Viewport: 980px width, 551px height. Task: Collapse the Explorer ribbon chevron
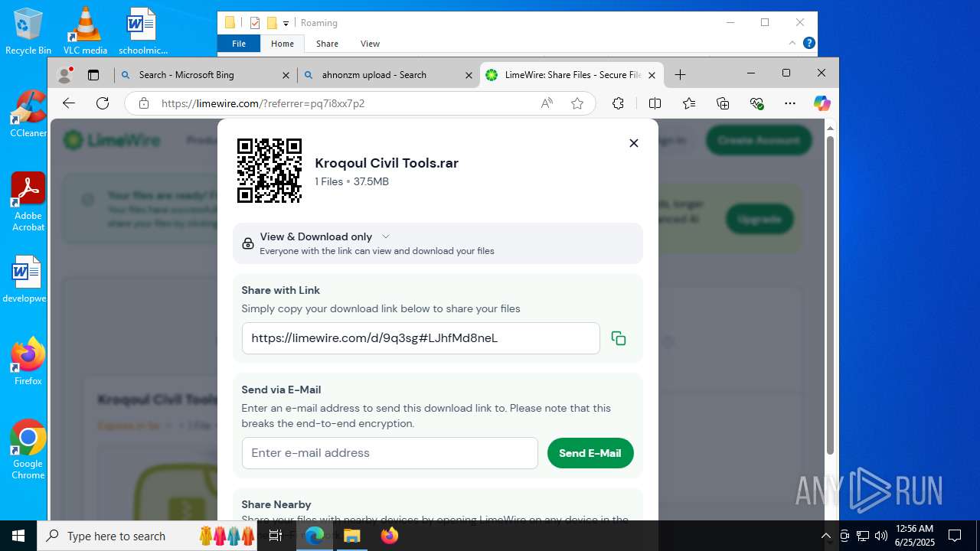792,44
